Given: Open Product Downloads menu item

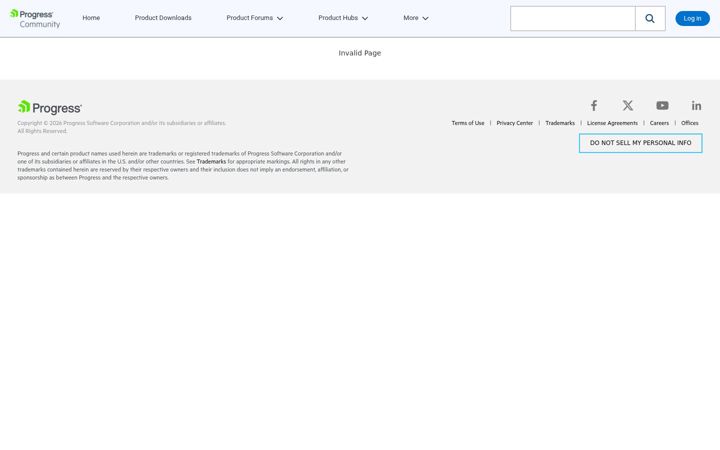Looking at the screenshot, I should click(x=163, y=18).
